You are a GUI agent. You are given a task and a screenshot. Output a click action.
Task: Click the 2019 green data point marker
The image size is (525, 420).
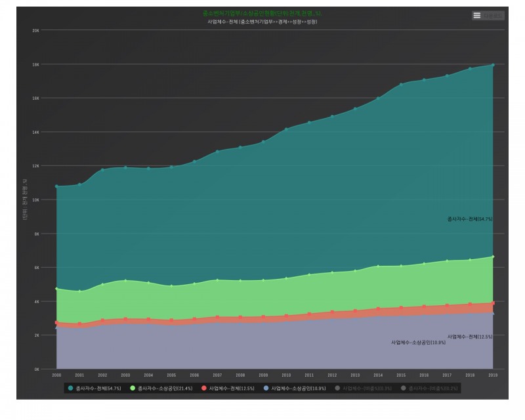point(493,257)
